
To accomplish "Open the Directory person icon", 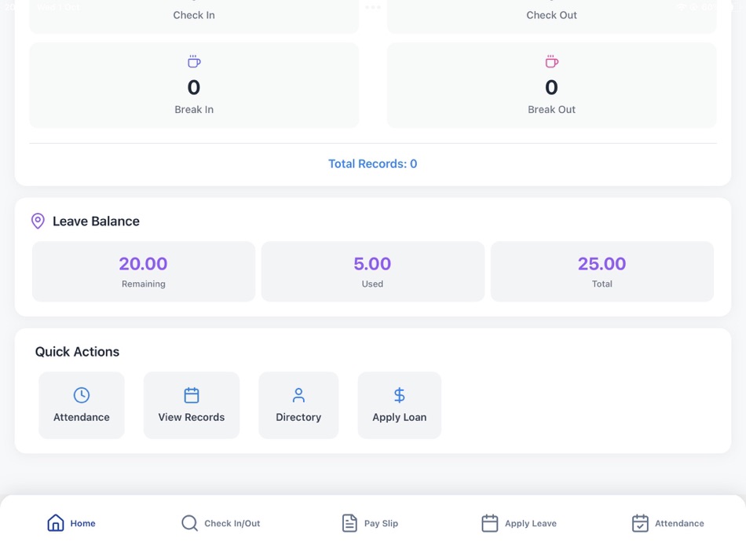I will pyautogui.click(x=298, y=395).
